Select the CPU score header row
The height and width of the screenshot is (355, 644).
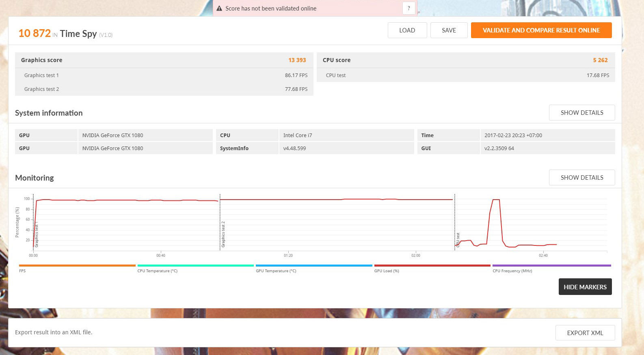465,60
